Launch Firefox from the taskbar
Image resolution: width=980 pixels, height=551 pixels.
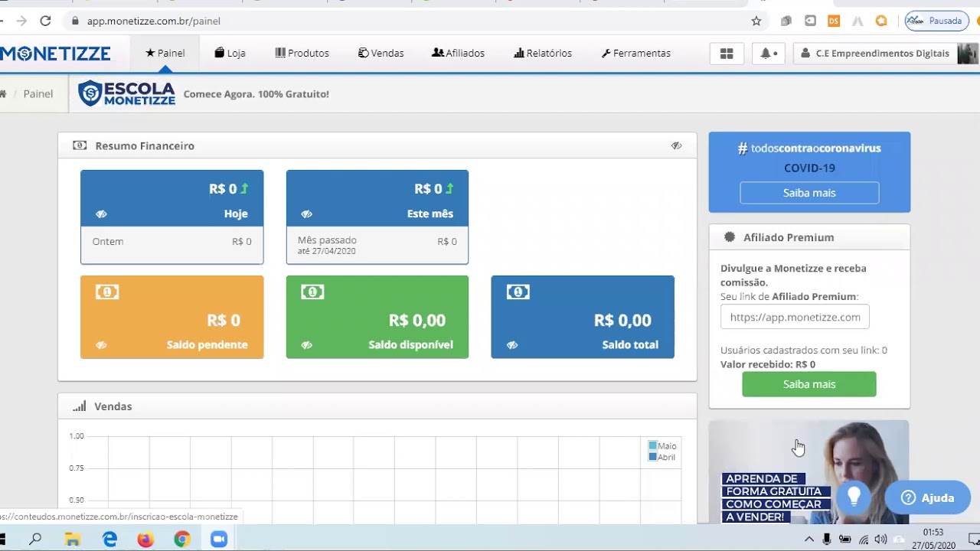click(145, 540)
